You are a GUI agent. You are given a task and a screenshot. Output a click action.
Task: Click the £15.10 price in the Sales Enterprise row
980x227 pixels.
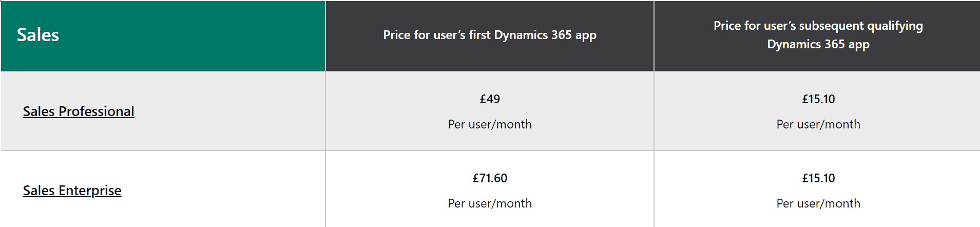click(x=818, y=178)
